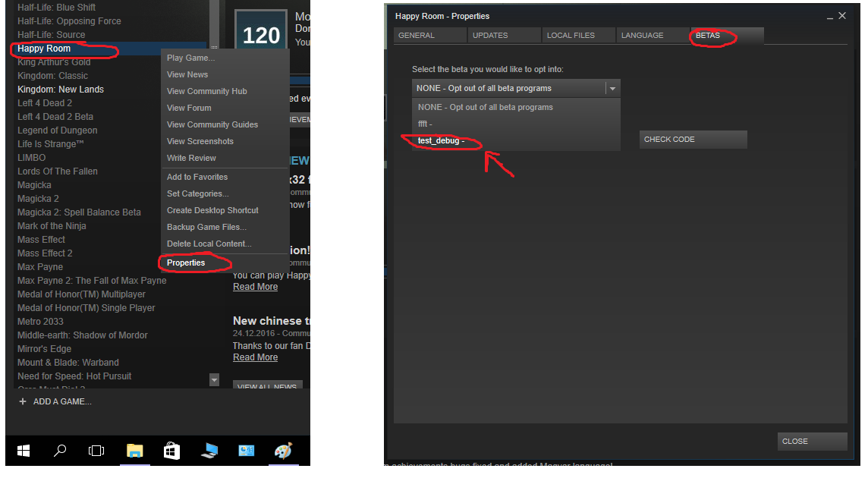The height and width of the screenshot is (478, 868).
Task: Click Properties in the context menu
Action: tap(186, 263)
